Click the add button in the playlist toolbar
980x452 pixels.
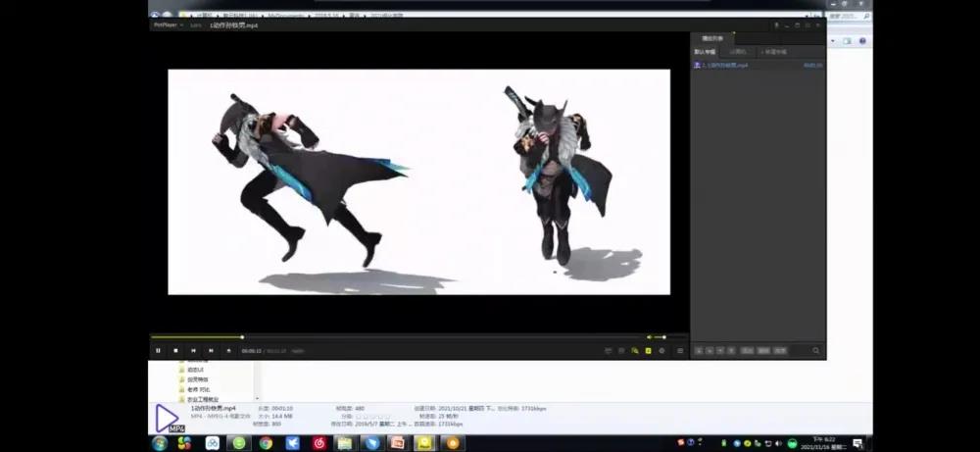coord(699,350)
